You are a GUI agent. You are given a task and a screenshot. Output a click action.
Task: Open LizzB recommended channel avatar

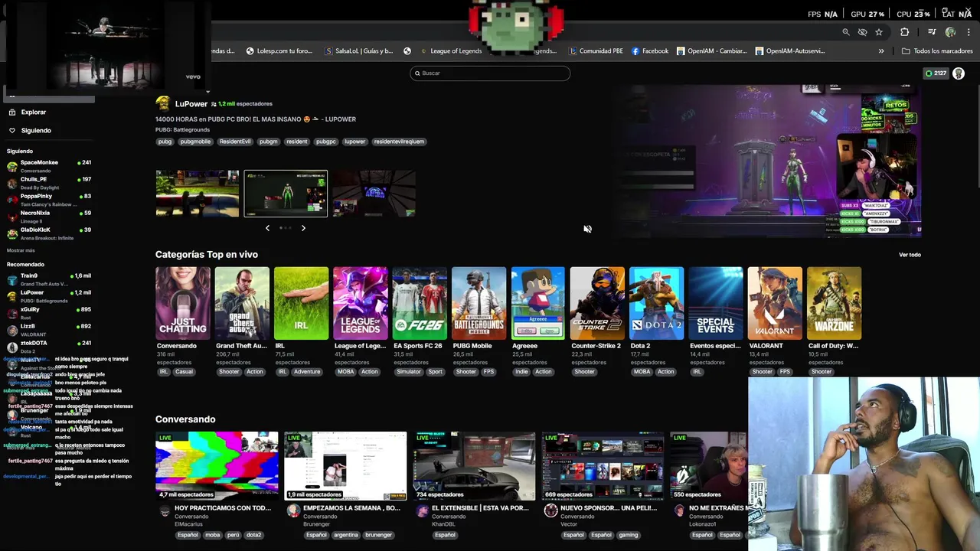(12, 330)
